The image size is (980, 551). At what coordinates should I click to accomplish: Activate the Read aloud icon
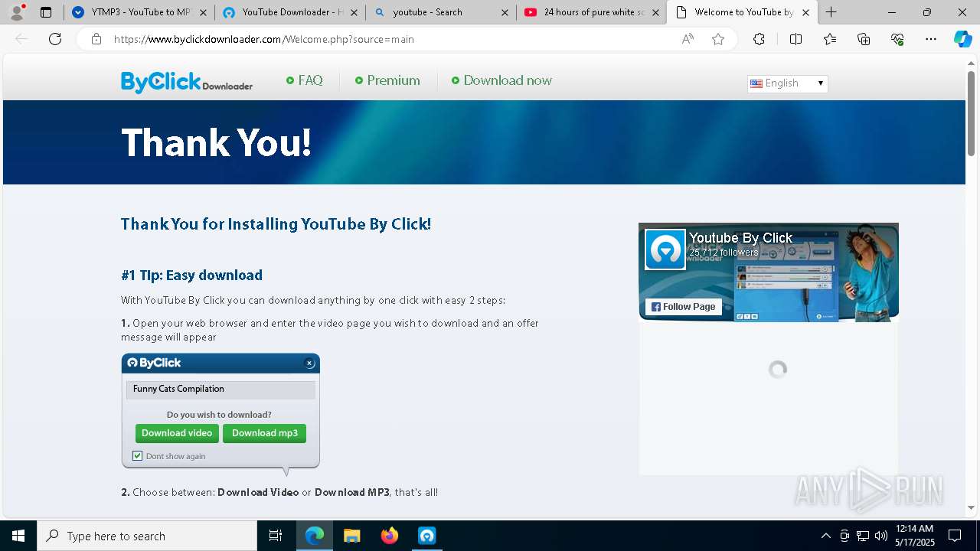(x=688, y=39)
